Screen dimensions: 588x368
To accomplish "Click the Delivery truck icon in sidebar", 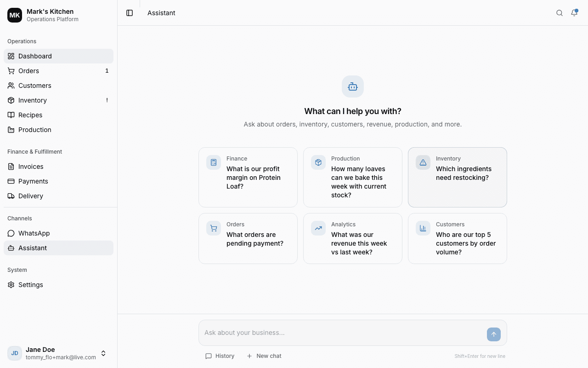I will (11, 196).
